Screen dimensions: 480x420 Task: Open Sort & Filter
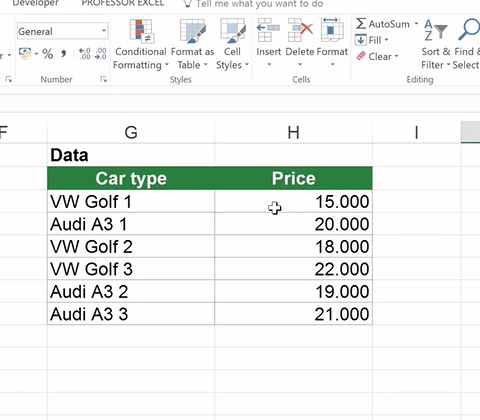click(435, 44)
